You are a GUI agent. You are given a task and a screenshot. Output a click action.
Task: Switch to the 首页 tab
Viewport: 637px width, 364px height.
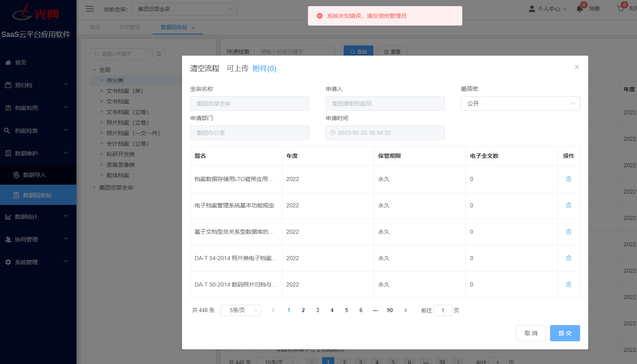tap(95, 27)
